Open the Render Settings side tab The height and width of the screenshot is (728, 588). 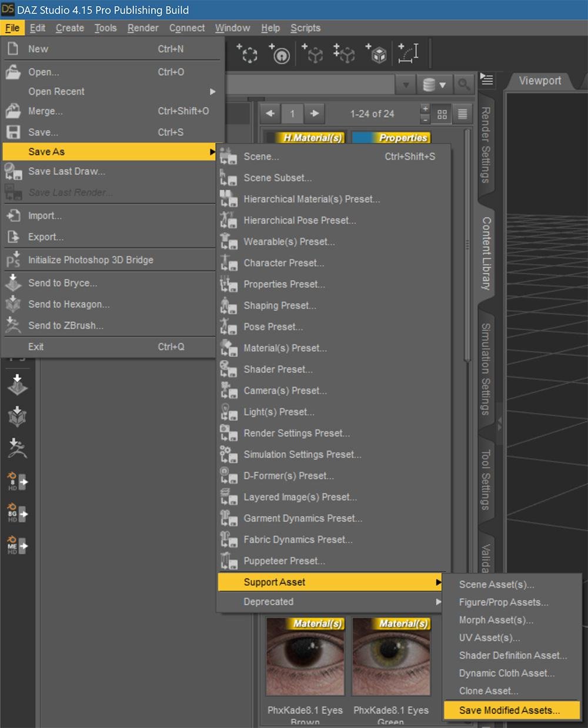coord(486,145)
